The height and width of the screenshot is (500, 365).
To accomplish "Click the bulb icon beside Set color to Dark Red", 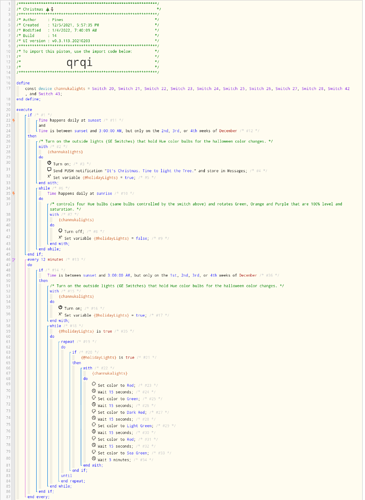I will 94,411.
